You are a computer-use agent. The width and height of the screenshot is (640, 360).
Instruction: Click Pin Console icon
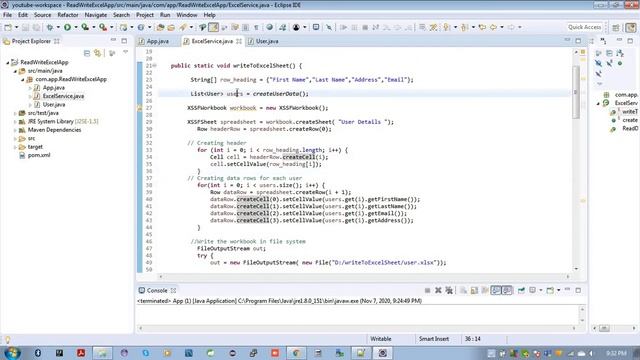tap(521, 290)
